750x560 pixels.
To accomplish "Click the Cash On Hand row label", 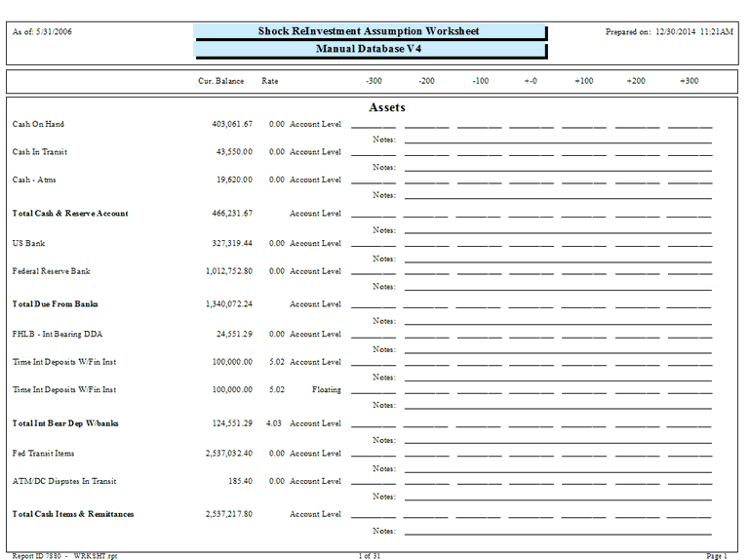I will click(x=39, y=124).
